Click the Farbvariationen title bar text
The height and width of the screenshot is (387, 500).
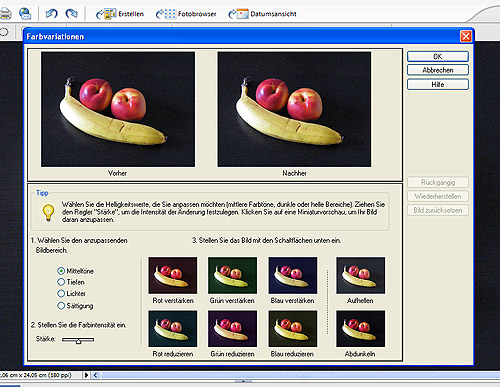click(x=55, y=37)
